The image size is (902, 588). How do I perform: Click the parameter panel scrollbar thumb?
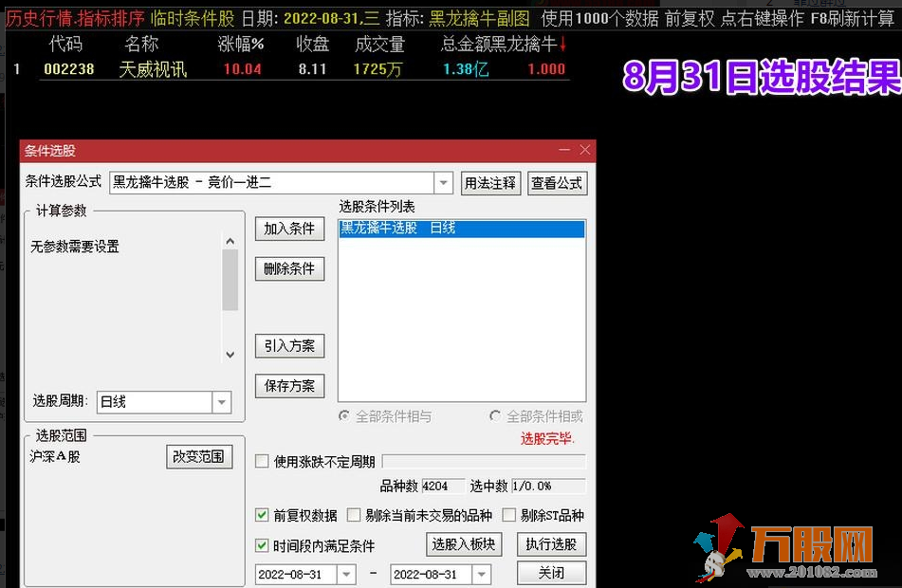click(230, 280)
